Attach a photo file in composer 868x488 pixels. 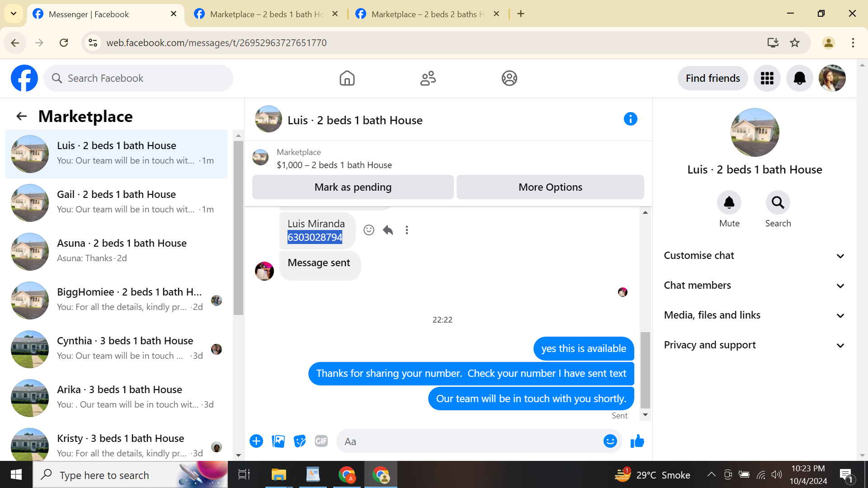tap(278, 441)
